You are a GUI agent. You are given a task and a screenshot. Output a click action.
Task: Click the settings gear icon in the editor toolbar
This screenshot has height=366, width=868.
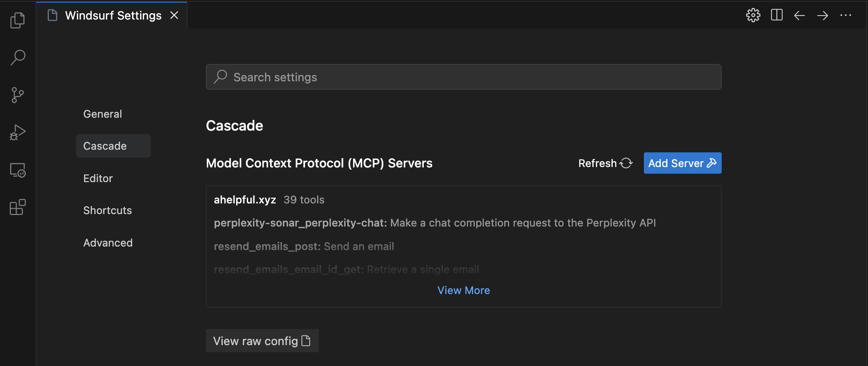[x=753, y=16]
